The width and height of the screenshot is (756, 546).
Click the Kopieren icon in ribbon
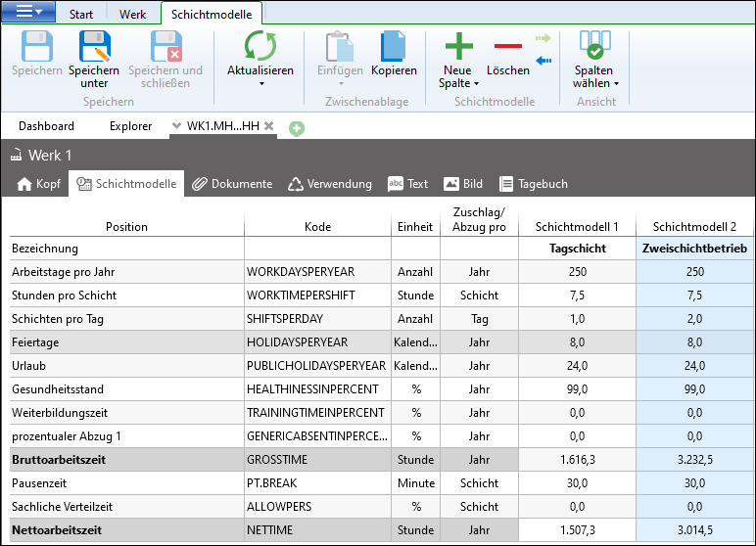[x=394, y=46]
